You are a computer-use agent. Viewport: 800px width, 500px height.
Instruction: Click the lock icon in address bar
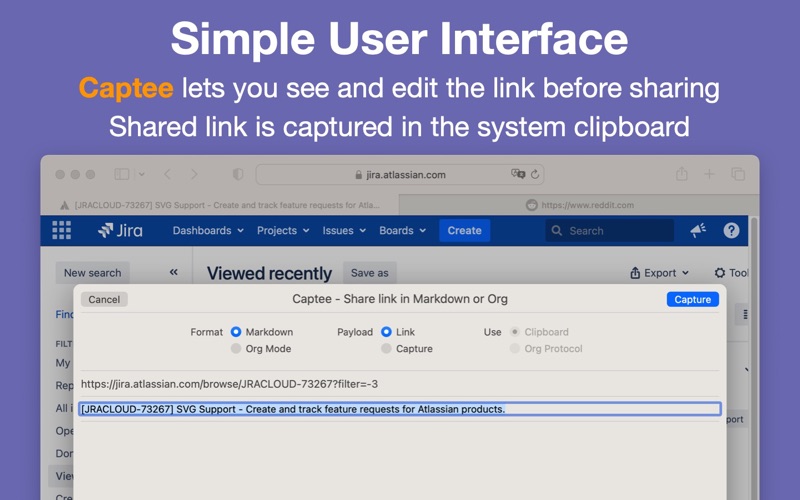coord(359,175)
